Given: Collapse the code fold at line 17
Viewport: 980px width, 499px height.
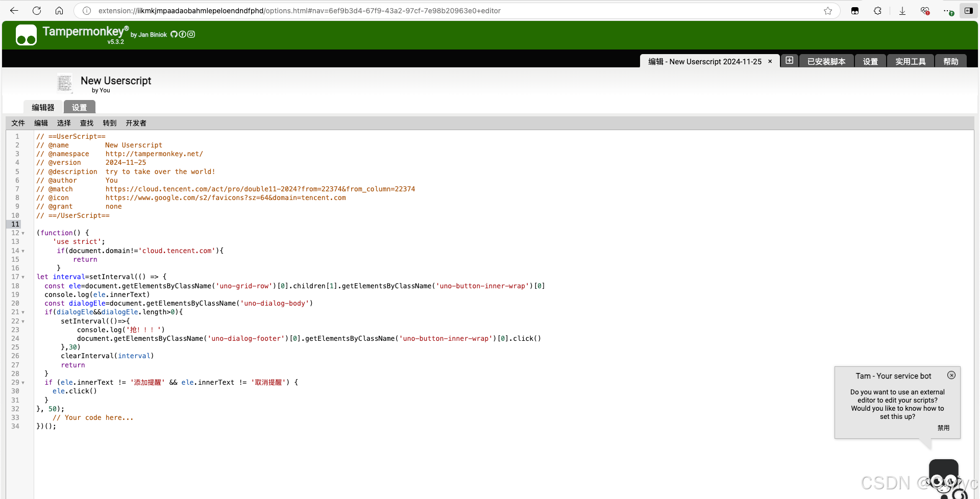Looking at the screenshot, I should pyautogui.click(x=23, y=277).
